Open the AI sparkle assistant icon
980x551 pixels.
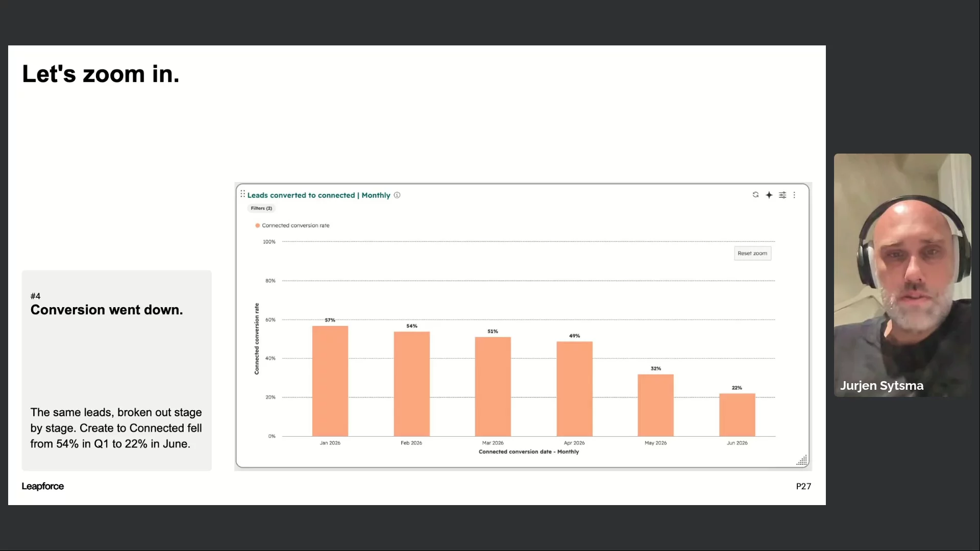(x=769, y=195)
